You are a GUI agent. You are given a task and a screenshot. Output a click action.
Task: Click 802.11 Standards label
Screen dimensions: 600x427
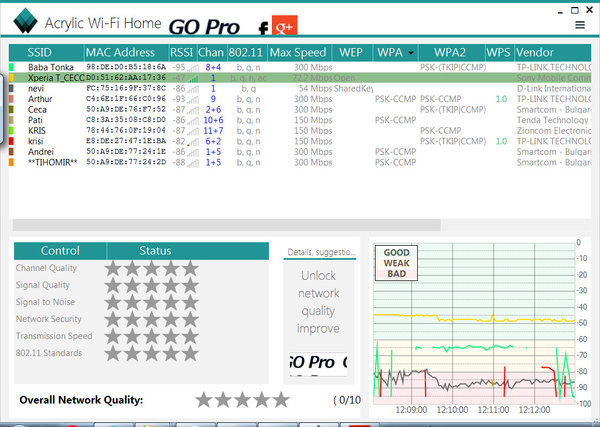point(49,353)
